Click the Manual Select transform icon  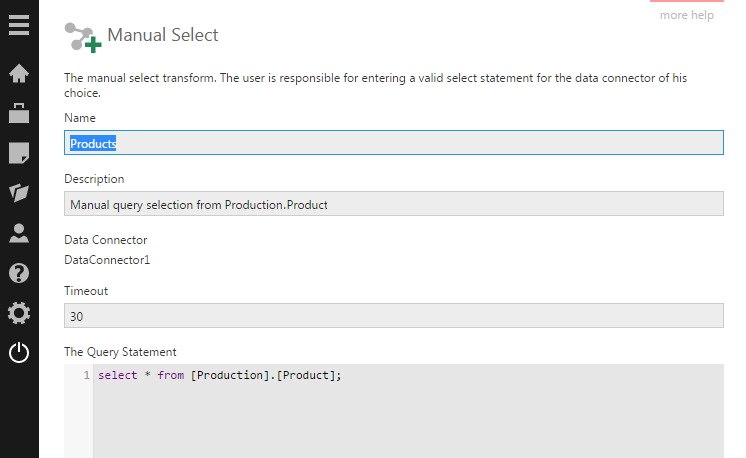click(83, 37)
